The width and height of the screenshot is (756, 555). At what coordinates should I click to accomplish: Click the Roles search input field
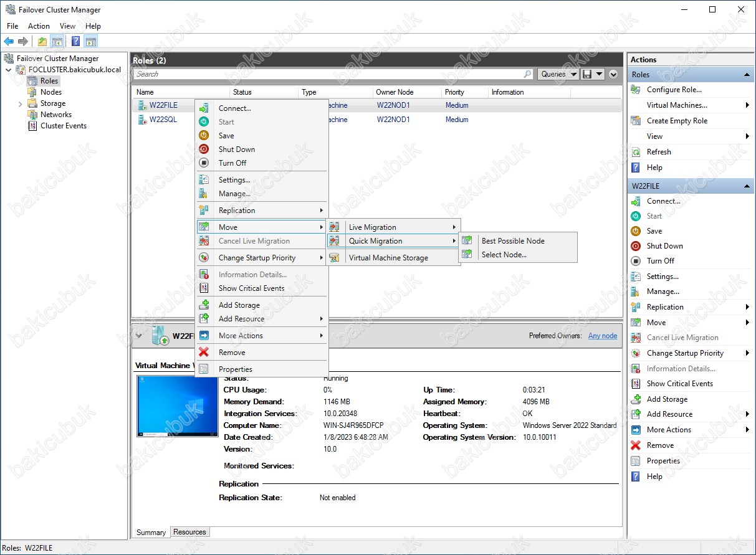coord(328,74)
